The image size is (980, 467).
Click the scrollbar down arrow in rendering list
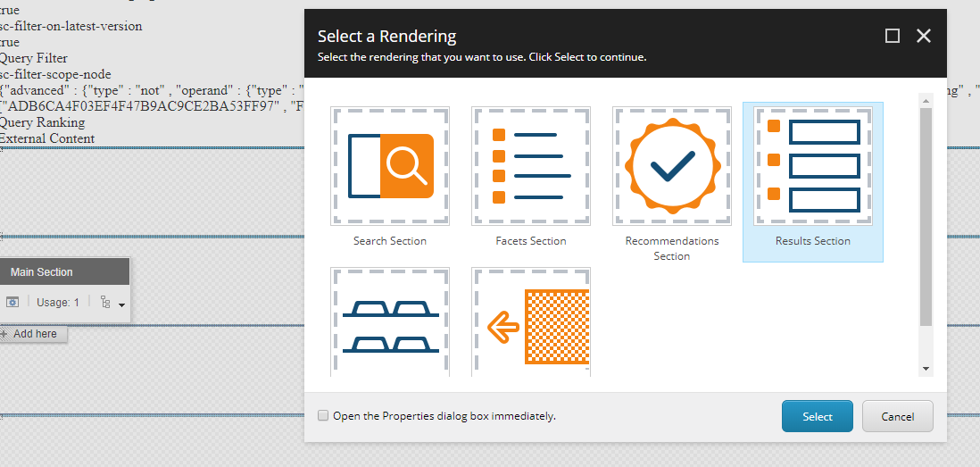click(x=926, y=368)
